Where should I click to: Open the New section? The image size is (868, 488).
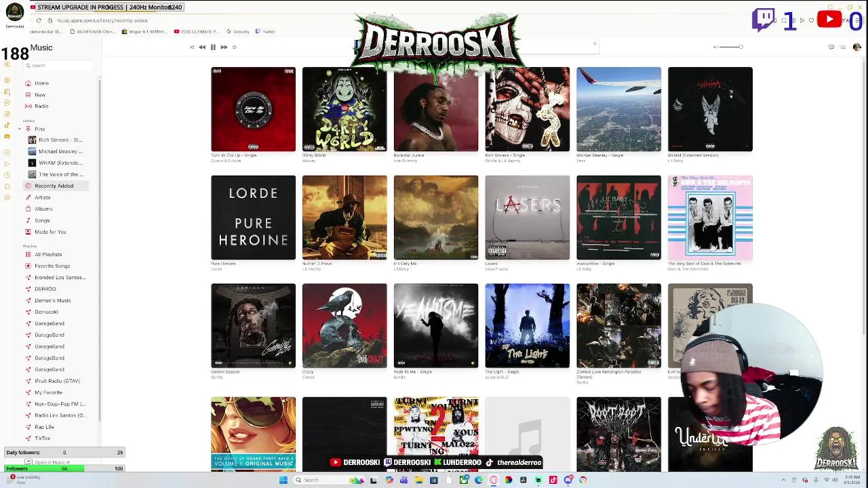tap(40, 95)
